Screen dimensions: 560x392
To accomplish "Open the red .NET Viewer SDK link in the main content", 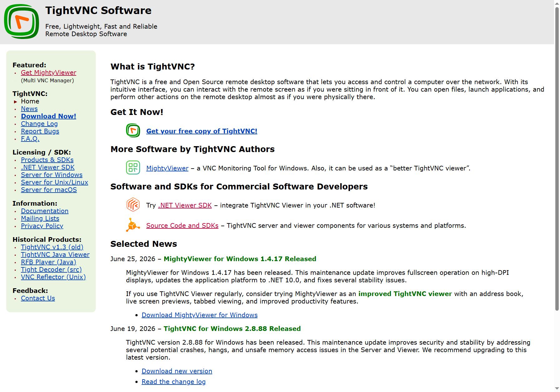I will (185, 205).
